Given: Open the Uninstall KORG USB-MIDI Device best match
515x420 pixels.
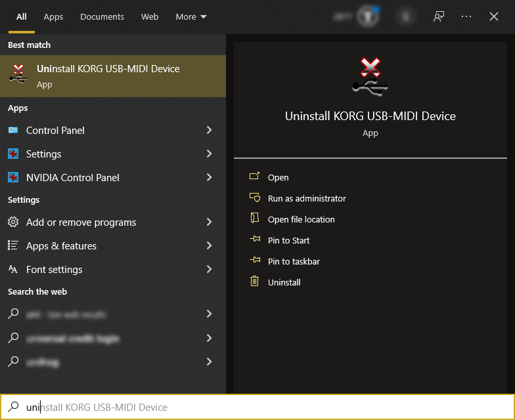Looking at the screenshot, I should 113,76.
